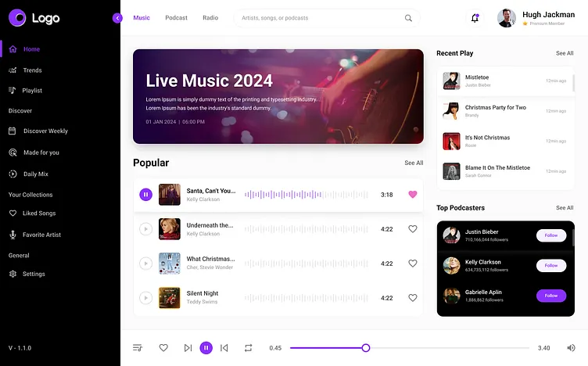Play the song Silent Night
The image size is (588, 366).
(145, 298)
